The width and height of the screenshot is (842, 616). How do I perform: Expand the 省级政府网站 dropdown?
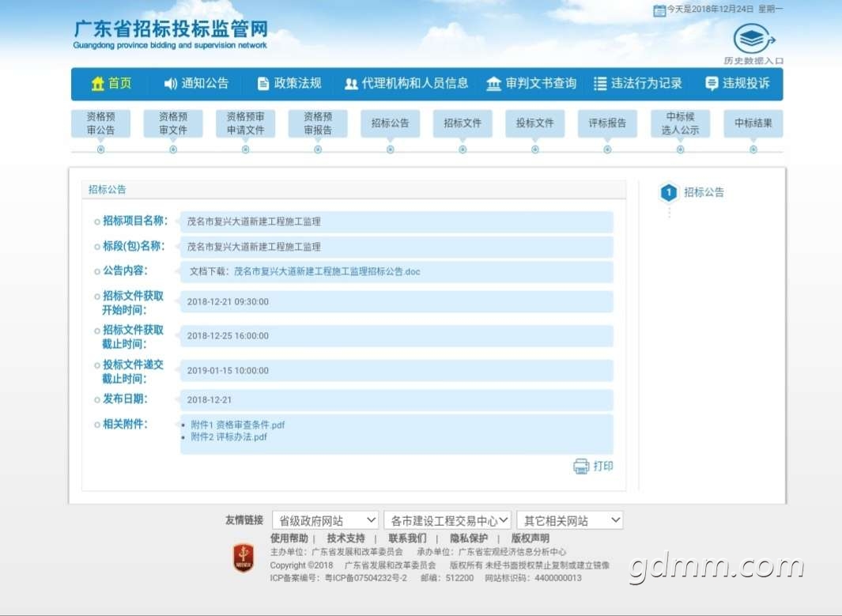point(325,520)
